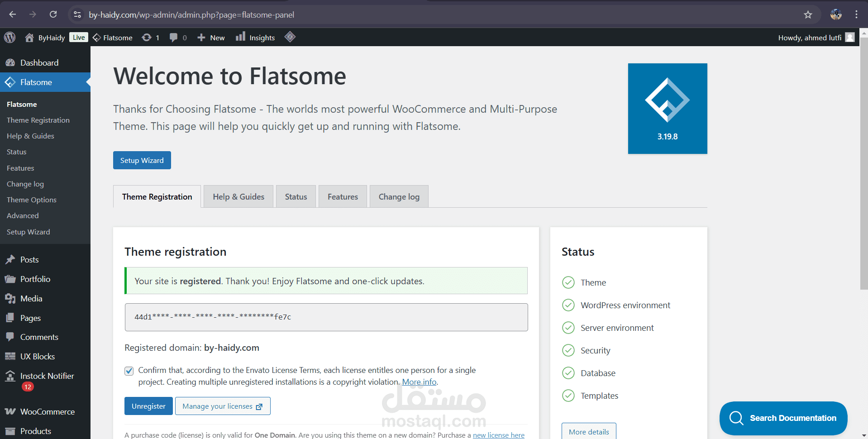Open the Features tab
Viewport: 868px width, 439px height.
tap(343, 196)
